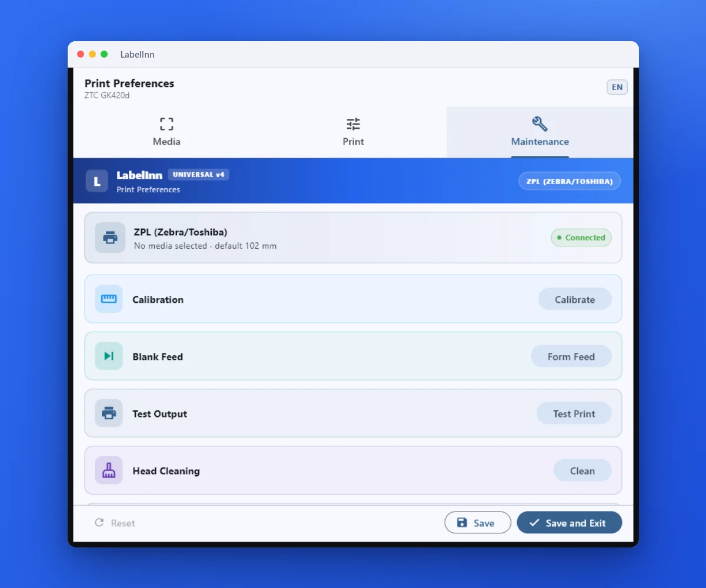706x588 pixels.
Task: Click the Media tab frame icon
Action: point(166,124)
